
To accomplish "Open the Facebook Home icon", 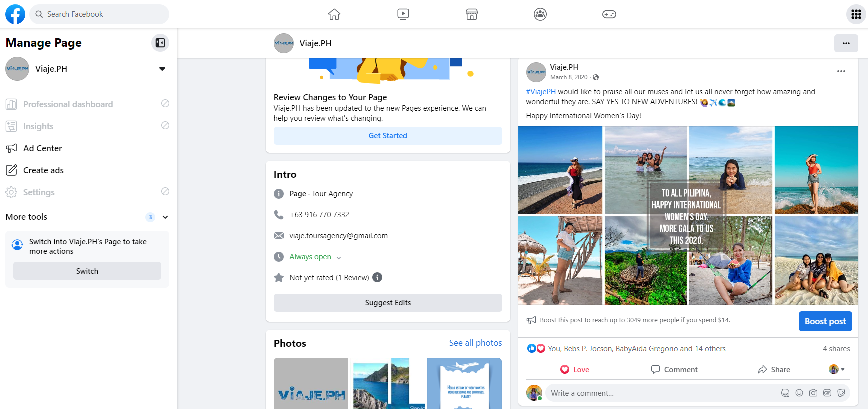I will coord(334,14).
